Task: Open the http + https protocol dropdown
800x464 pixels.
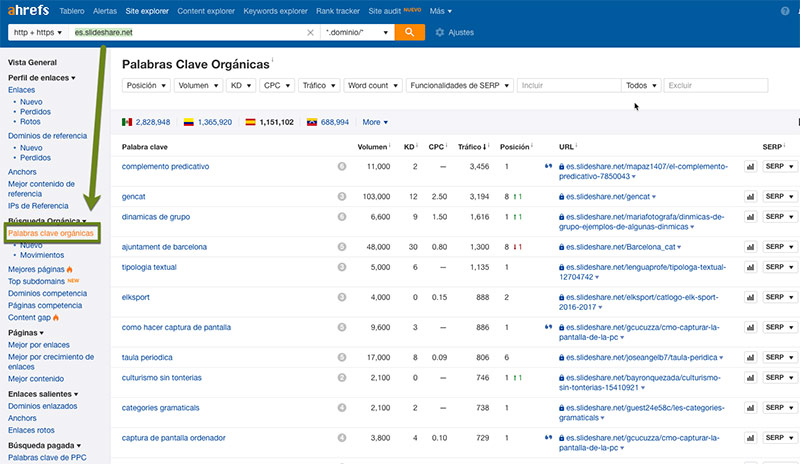Action: (37, 32)
